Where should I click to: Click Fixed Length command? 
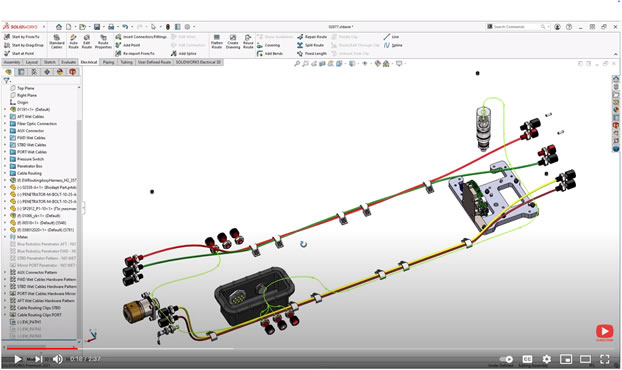(312, 53)
